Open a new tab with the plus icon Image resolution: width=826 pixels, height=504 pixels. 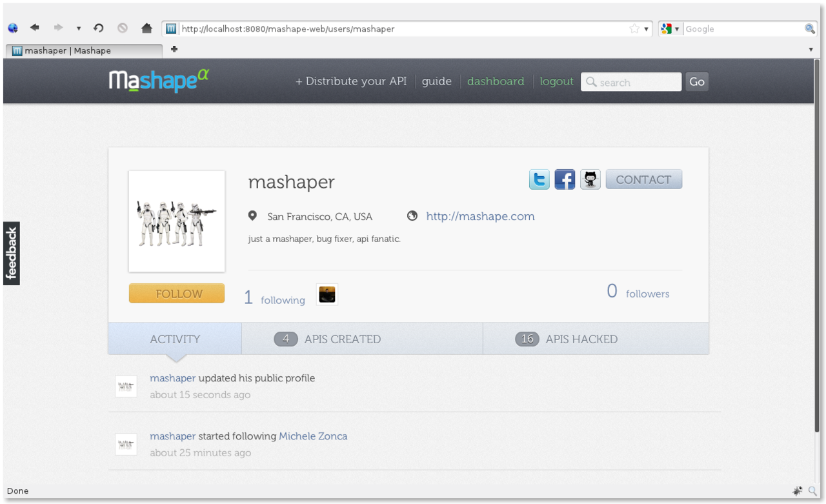(174, 49)
